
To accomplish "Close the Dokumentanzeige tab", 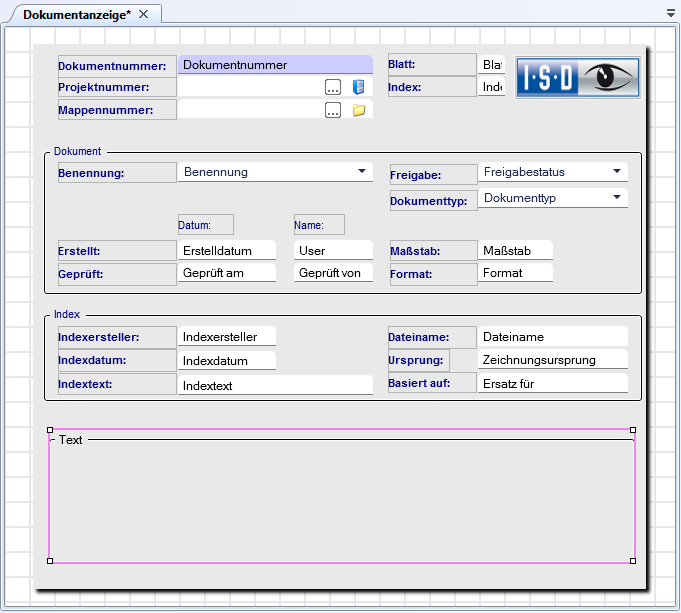I will [x=144, y=14].
